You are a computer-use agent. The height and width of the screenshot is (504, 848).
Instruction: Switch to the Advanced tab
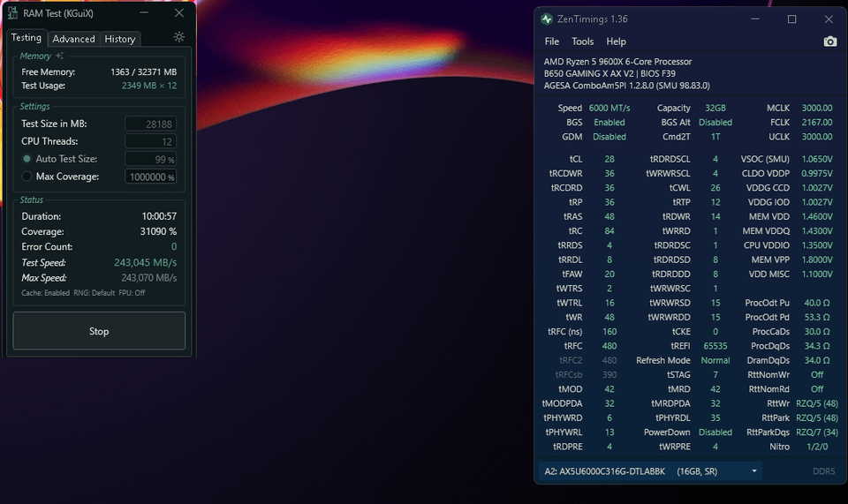pyautogui.click(x=73, y=39)
